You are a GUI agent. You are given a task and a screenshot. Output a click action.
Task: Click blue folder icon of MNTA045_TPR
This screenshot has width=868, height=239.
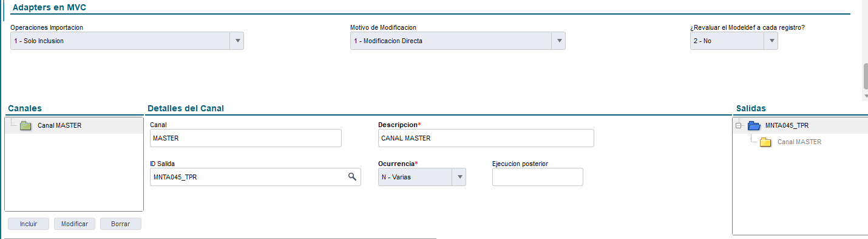coord(754,126)
